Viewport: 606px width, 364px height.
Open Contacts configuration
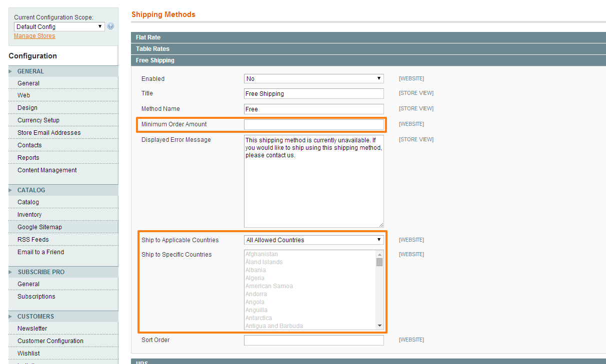pyautogui.click(x=29, y=145)
